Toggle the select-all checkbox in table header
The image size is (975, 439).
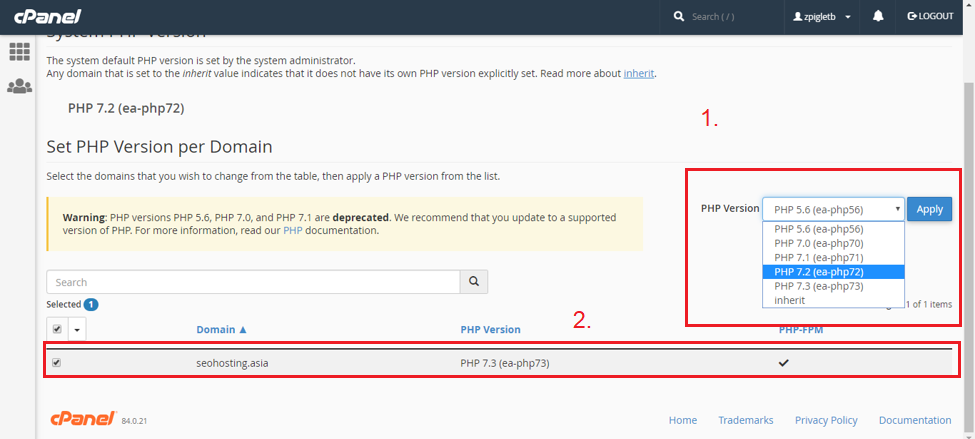(x=57, y=329)
